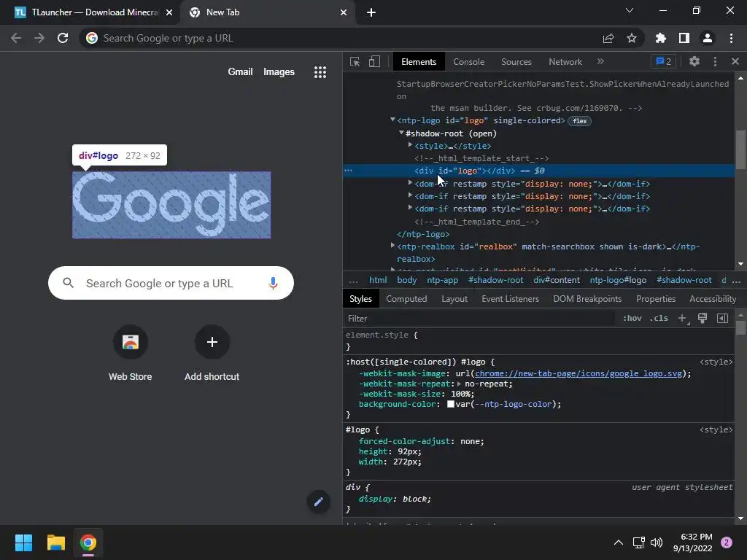Select ntp-app breadcrumb
The width and height of the screenshot is (747, 560).
click(442, 280)
